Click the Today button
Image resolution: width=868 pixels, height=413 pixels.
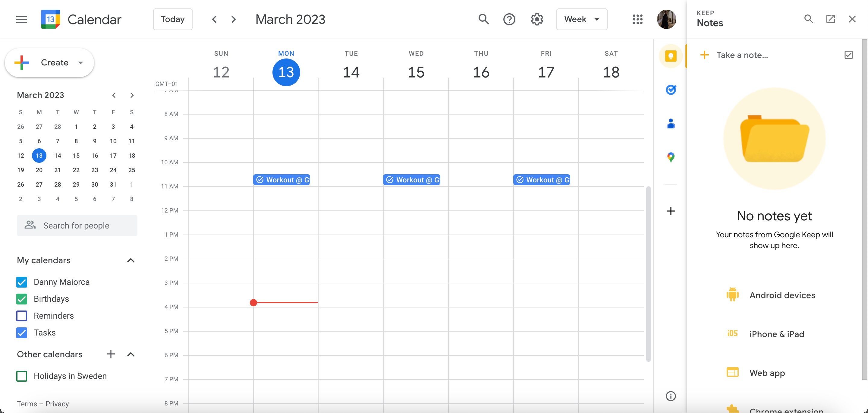[172, 19]
